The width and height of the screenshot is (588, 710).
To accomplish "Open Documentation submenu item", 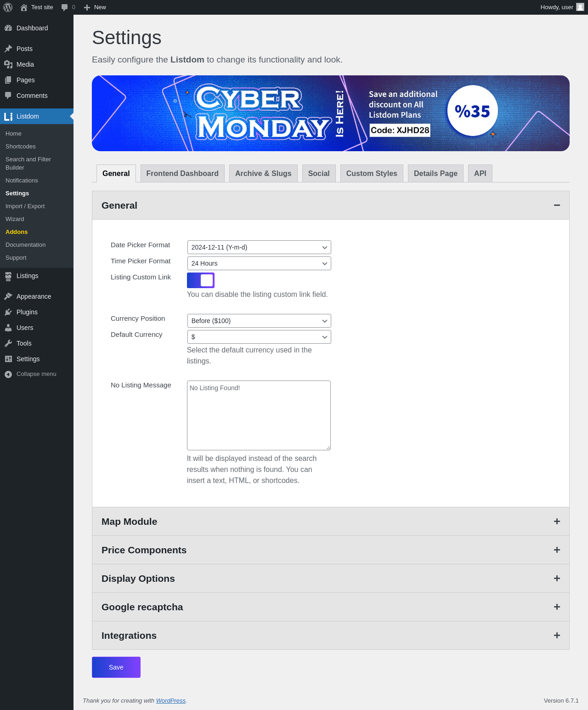I will coord(37,245).
